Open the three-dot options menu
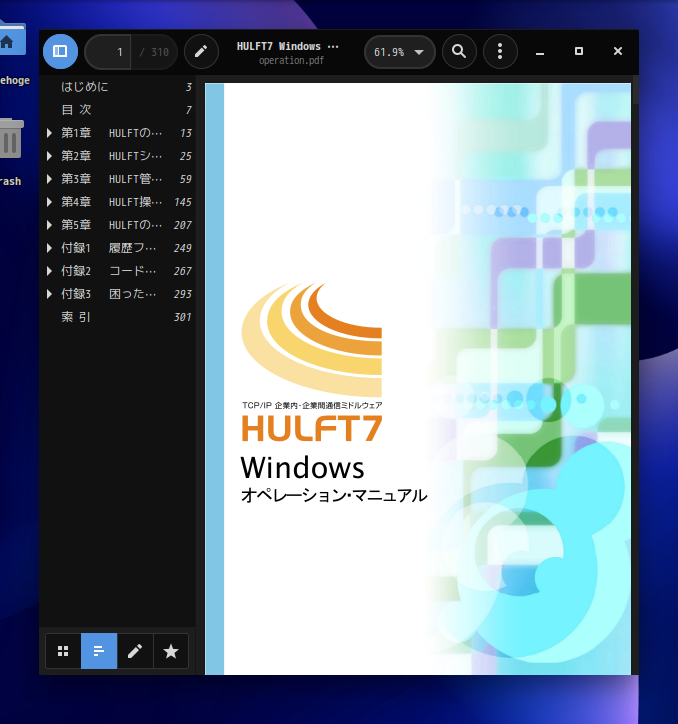Screen dimensions: 678x724 click(x=500, y=51)
